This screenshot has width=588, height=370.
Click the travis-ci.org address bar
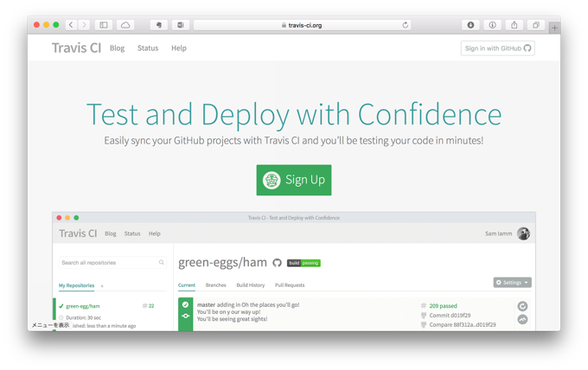[x=303, y=25]
